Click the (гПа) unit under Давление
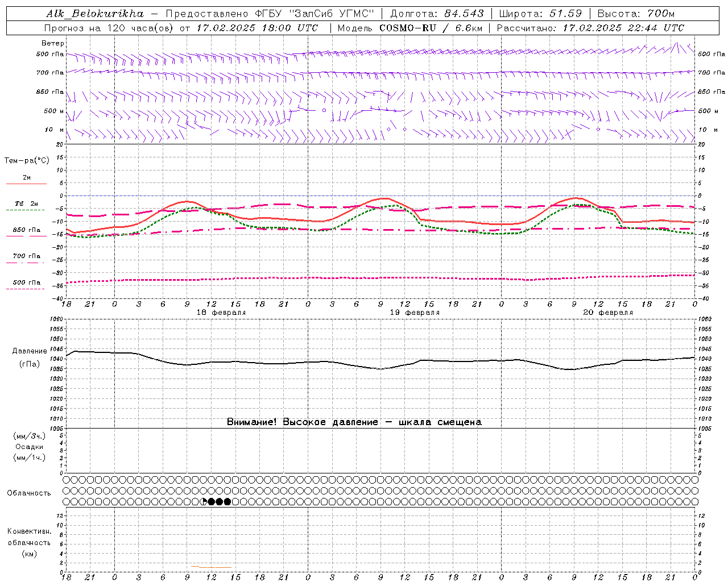Viewport: 728px width, 582px height. point(30,364)
